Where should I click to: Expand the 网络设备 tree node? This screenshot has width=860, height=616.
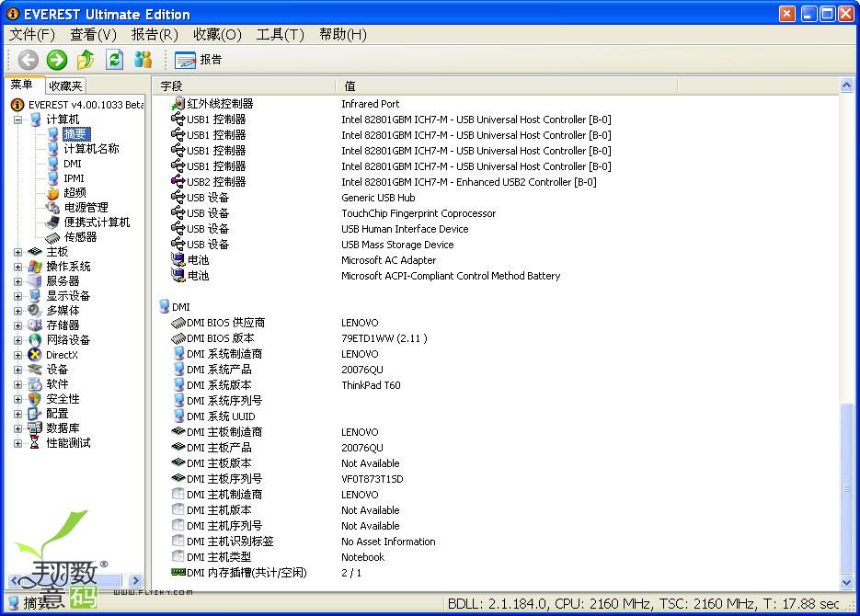(x=18, y=340)
